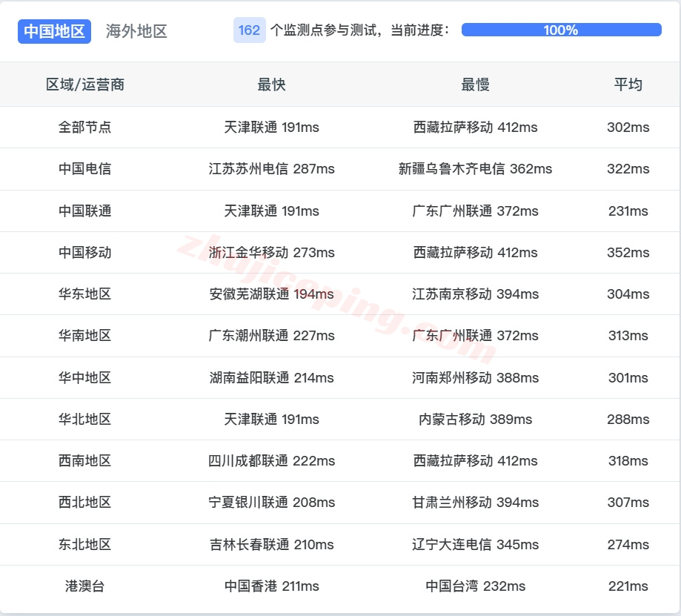Select the 华东地区 row label
681x616 pixels.
click(83, 294)
